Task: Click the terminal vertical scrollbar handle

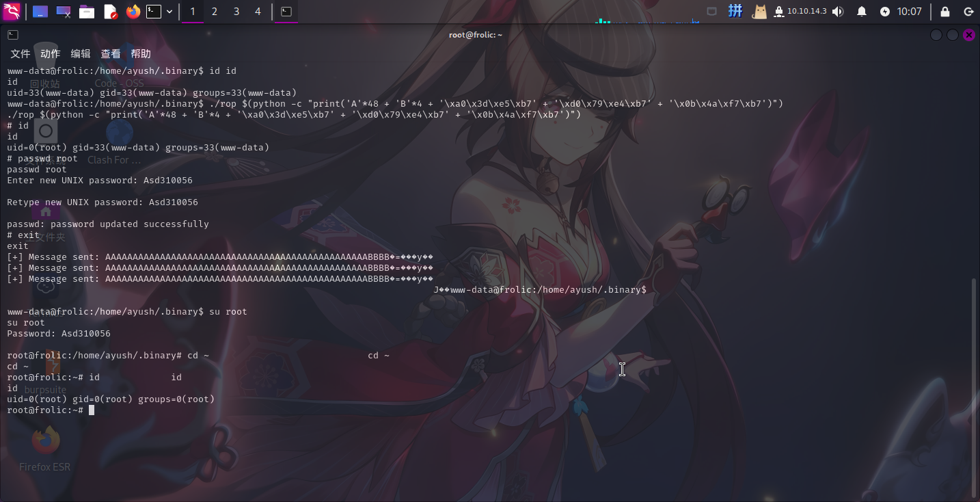Action: coord(975,387)
